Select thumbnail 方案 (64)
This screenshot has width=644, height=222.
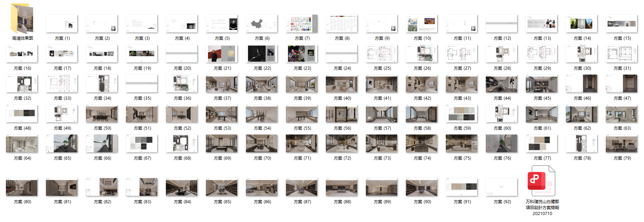coord(22,144)
